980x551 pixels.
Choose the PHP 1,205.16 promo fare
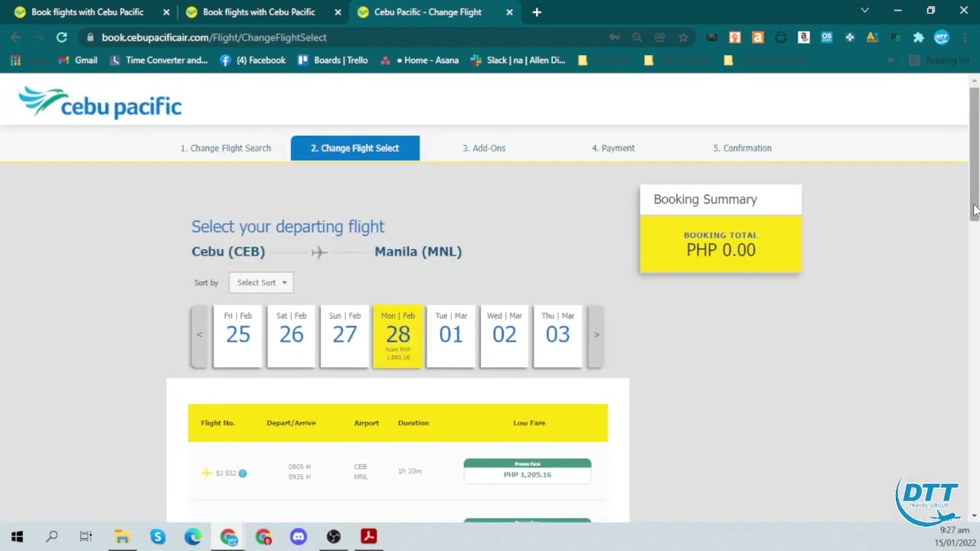pyautogui.click(x=528, y=471)
